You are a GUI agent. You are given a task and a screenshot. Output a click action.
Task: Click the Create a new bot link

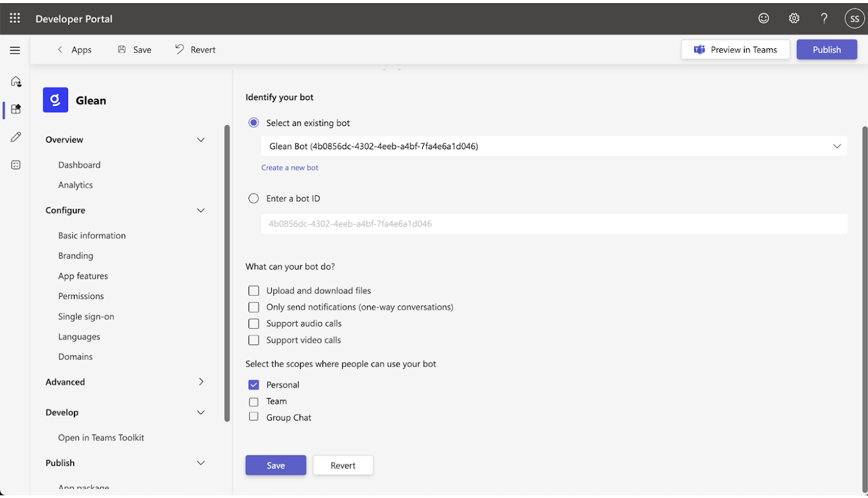coord(290,168)
